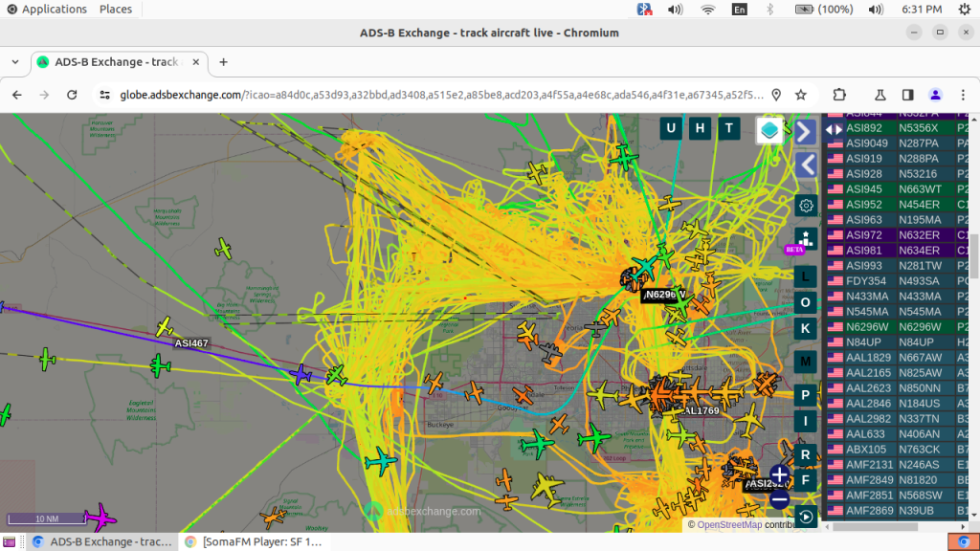View site information icon in address bar
The image size is (980, 551).
pos(105,95)
